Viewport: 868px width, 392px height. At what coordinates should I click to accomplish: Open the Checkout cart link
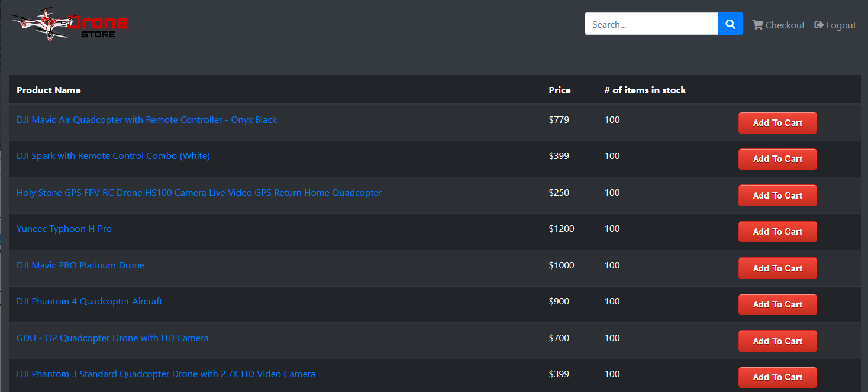point(779,25)
